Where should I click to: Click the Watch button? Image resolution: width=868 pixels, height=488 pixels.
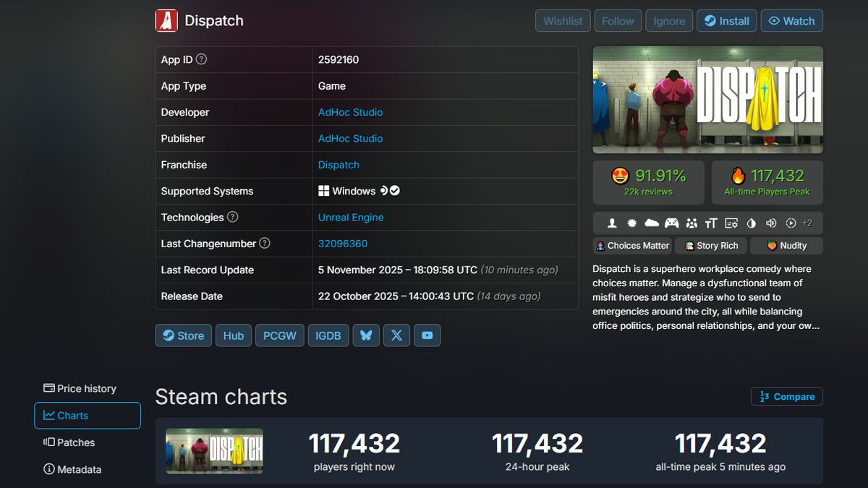pos(791,21)
